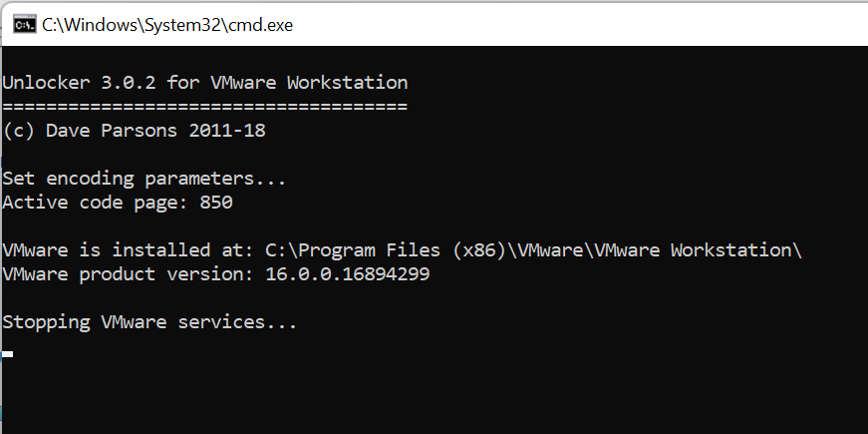Click the equals-sign separator line
Viewport: 868px width, 434px height.
tap(204, 107)
